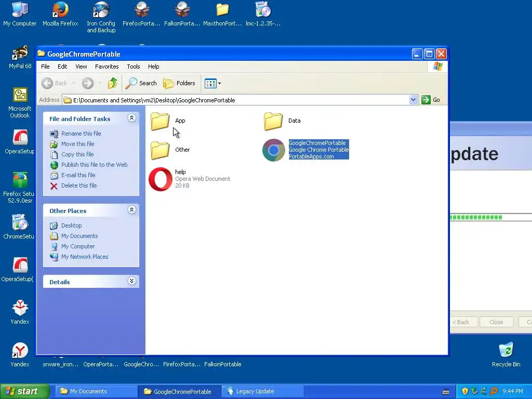
Task: Expand the Details panel
Action: (131, 281)
